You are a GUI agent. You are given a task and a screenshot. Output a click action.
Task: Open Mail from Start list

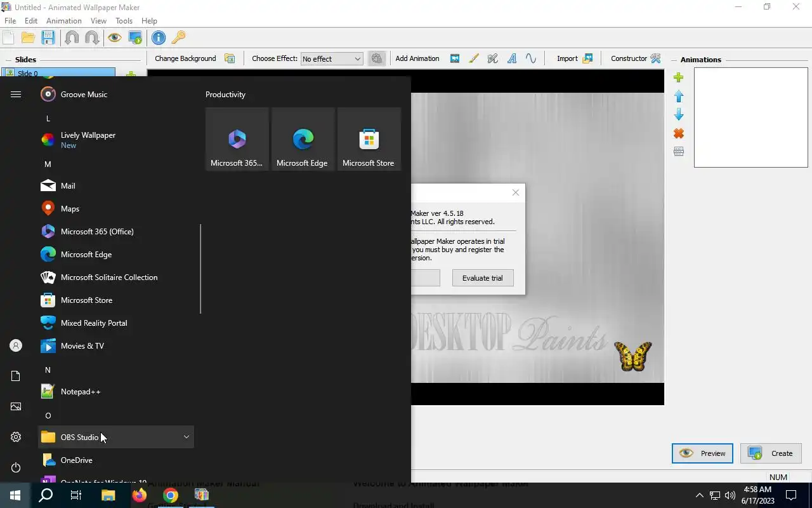point(116,185)
